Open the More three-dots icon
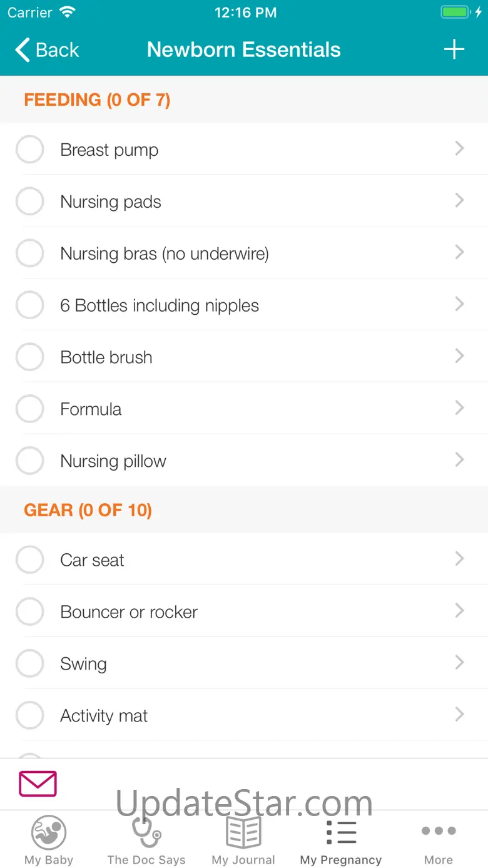The width and height of the screenshot is (488, 868). tap(439, 831)
